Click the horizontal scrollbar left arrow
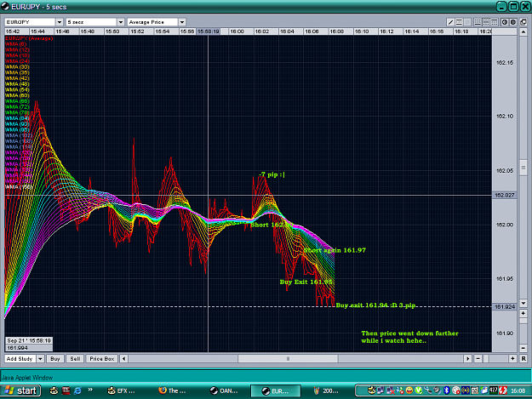 [123, 359]
